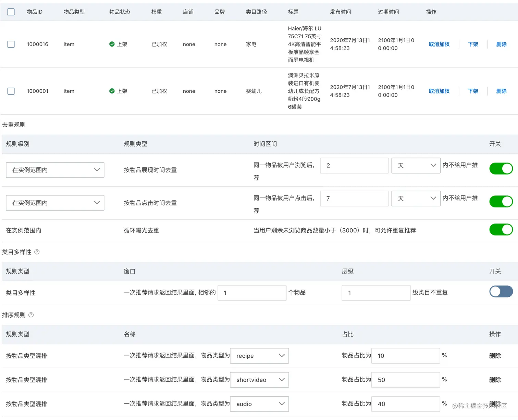
Task: Enable the 类目多样性 switch
Action: 501,292
